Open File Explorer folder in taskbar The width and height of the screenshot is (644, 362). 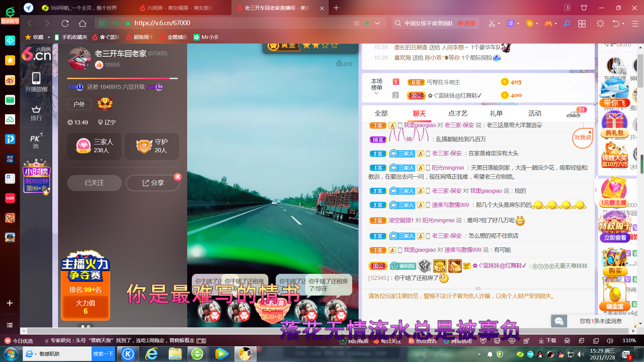tap(175, 354)
